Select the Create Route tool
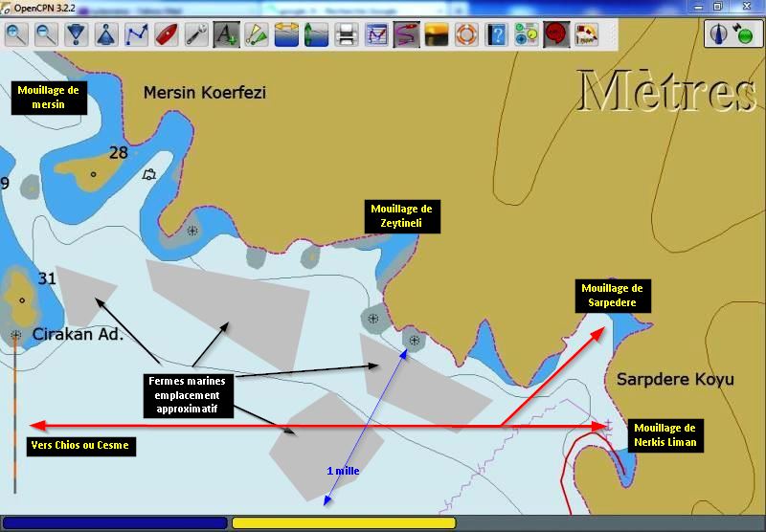 tap(137, 35)
